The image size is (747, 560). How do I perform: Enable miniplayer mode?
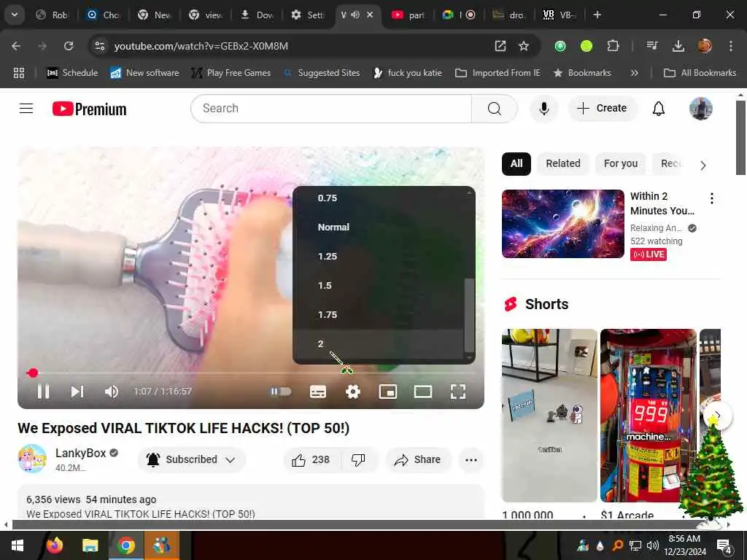[x=388, y=392]
